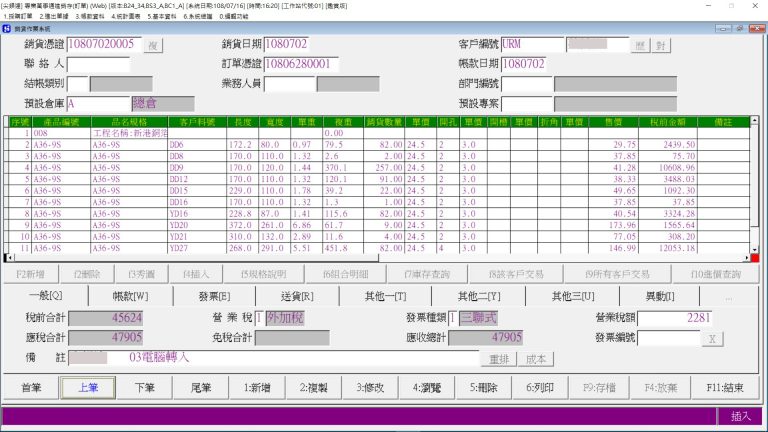Click the F4:放棄 button

coord(661,387)
